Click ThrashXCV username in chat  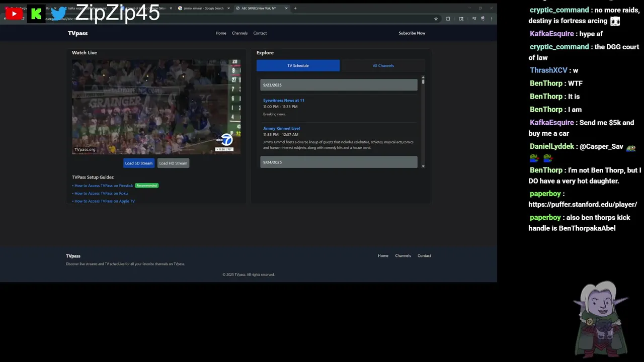click(548, 70)
